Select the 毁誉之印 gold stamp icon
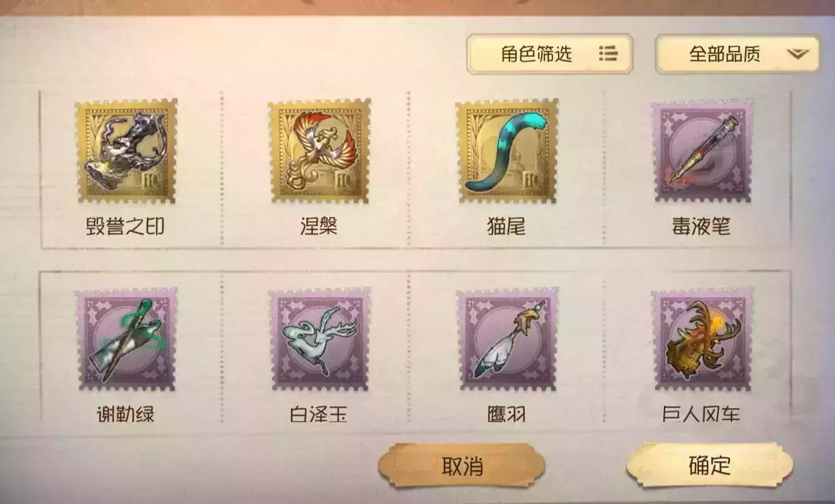The width and height of the screenshot is (835, 504). click(x=126, y=150)
